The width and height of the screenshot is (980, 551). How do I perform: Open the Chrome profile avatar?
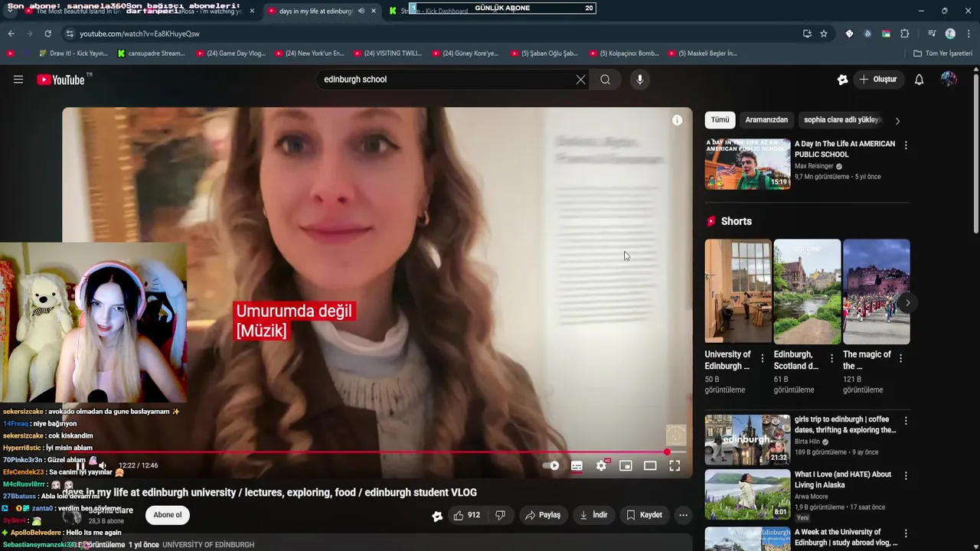(x=950, y=34)
